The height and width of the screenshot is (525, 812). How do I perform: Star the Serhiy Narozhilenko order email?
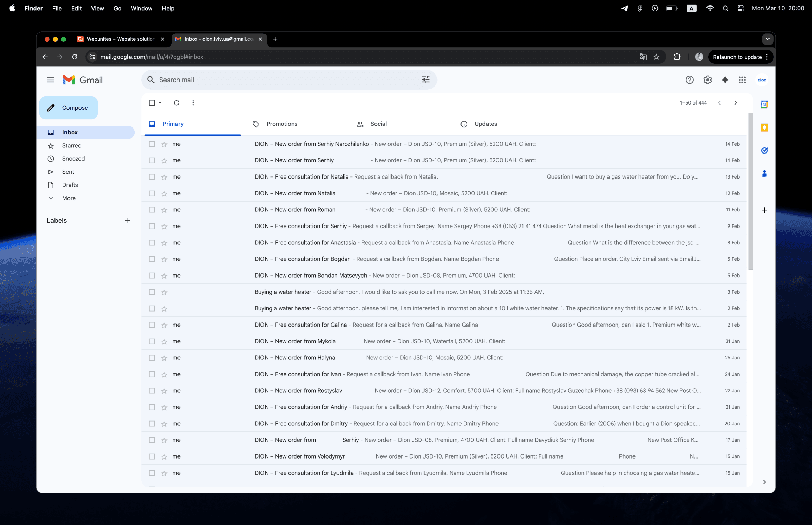[x=164, y=144]
